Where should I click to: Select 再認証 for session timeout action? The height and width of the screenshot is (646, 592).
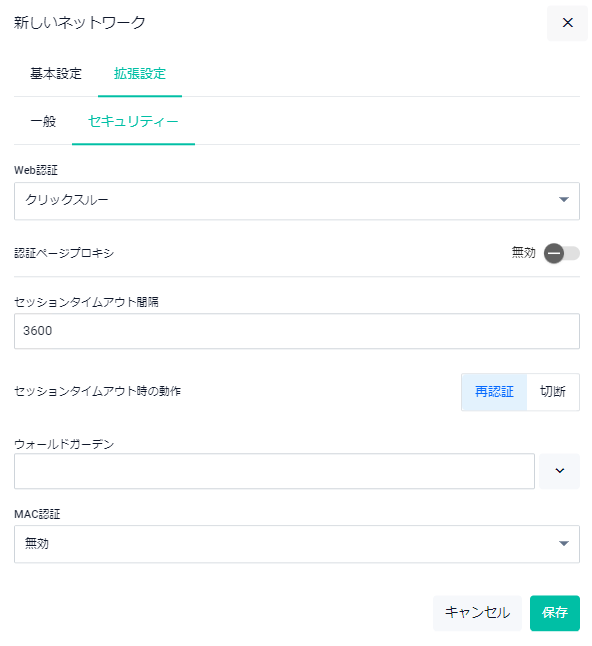click(x=494, y=391)
